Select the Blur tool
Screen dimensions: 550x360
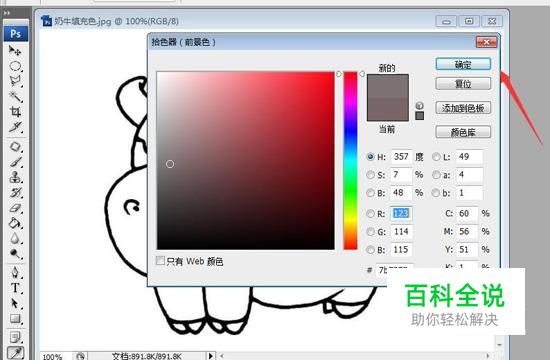(x=15, y=238)
